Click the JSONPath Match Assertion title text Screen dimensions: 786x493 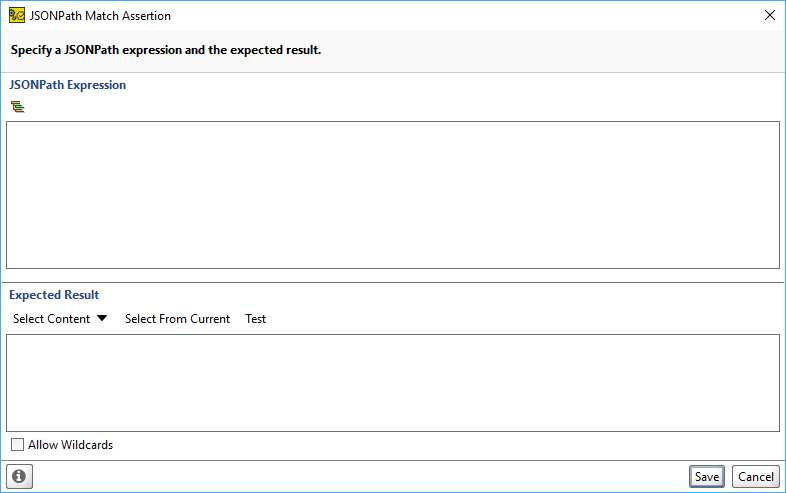tap(100, 16)
